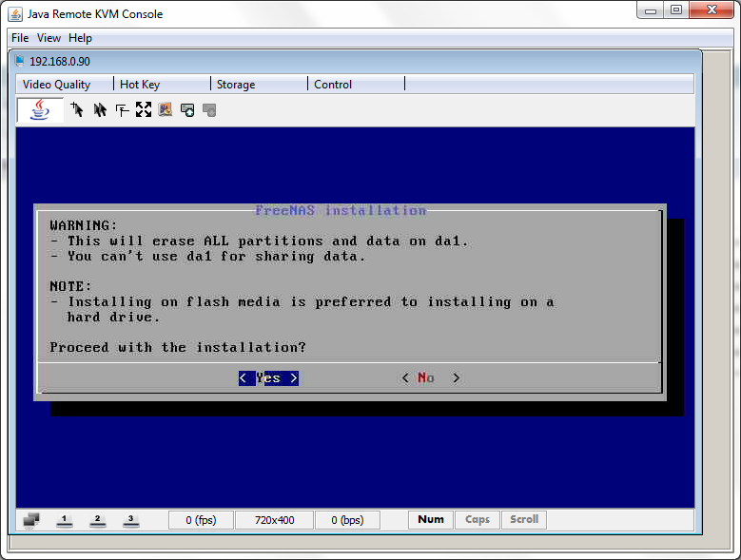Switch to full screen with arrows icon
The image size is (741, 560).
coord(144,110)
